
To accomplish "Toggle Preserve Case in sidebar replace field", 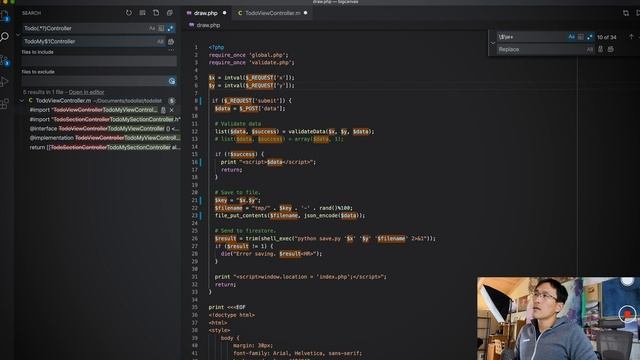I will pyautogui.click(x=160, y=42).
